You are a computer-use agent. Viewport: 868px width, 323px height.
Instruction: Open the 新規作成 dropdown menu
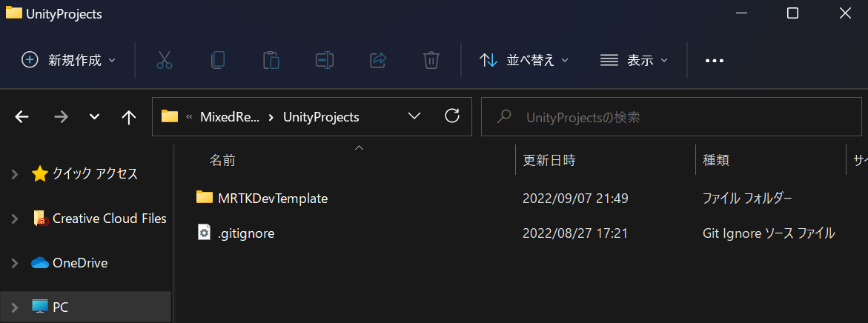(x=69, y=60)
